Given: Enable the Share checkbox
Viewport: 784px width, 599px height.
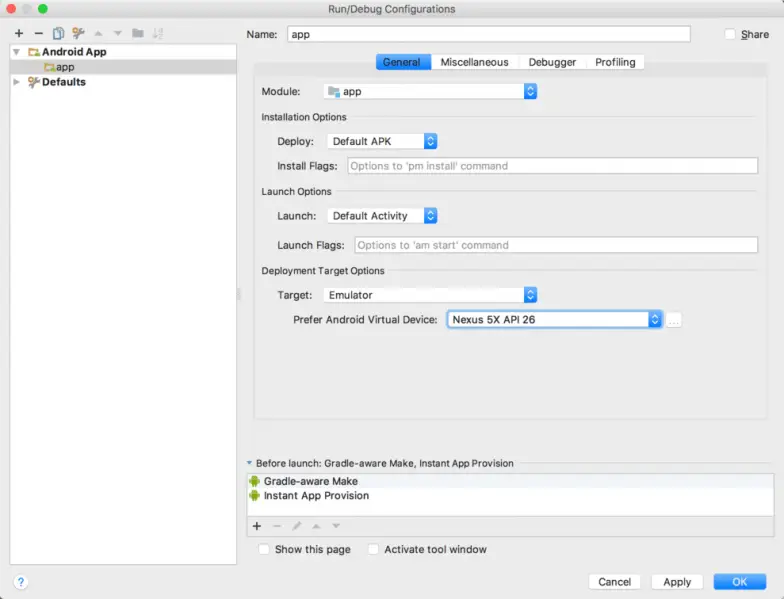Looking at the screenshot, I should (x=731, y=34).
